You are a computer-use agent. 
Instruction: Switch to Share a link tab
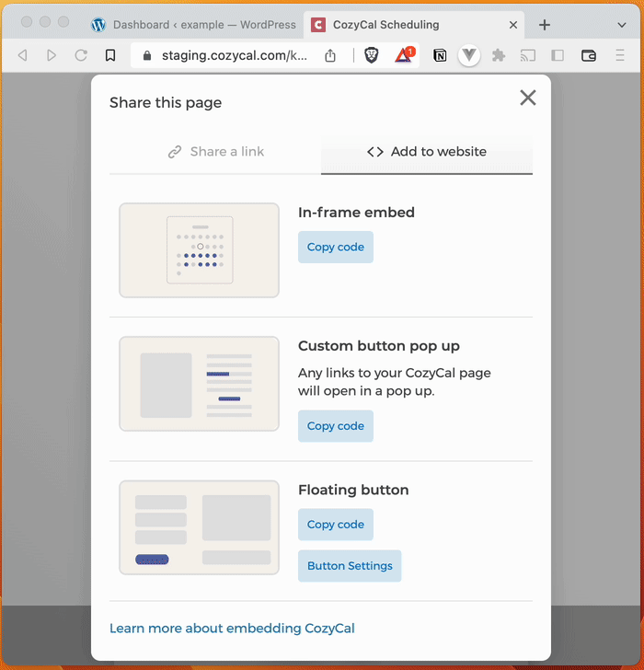coord(215,152)
